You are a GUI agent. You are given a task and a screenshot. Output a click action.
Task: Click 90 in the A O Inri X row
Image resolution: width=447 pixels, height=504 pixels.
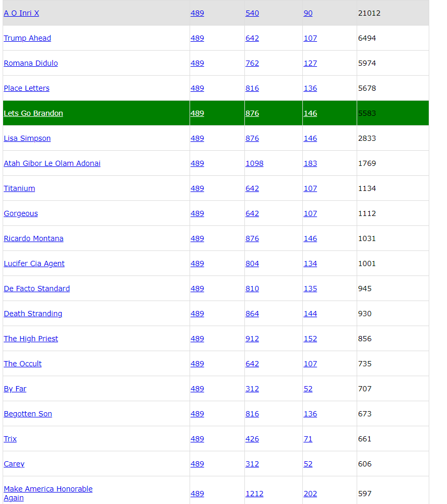[x=308, y=13]
